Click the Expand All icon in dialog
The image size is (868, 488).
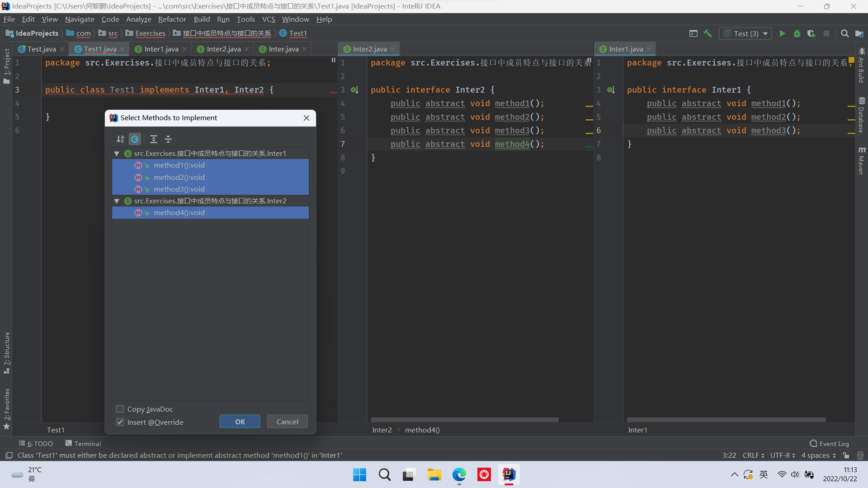[x=154, y=139]
